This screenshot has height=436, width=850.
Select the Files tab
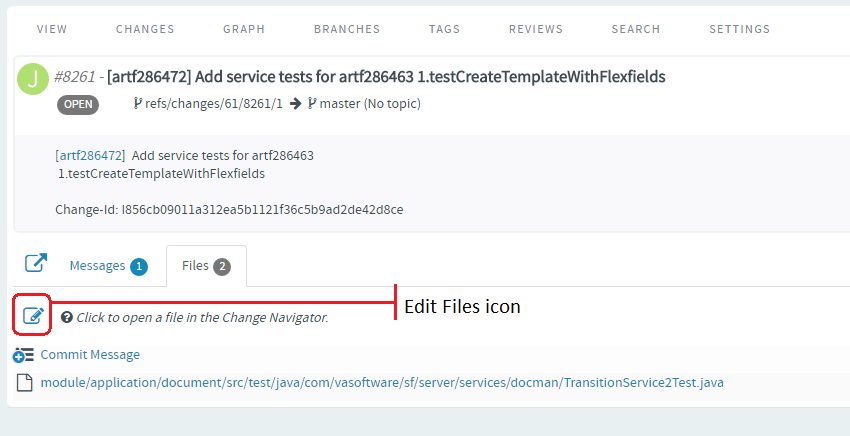[x=206, y=266]
